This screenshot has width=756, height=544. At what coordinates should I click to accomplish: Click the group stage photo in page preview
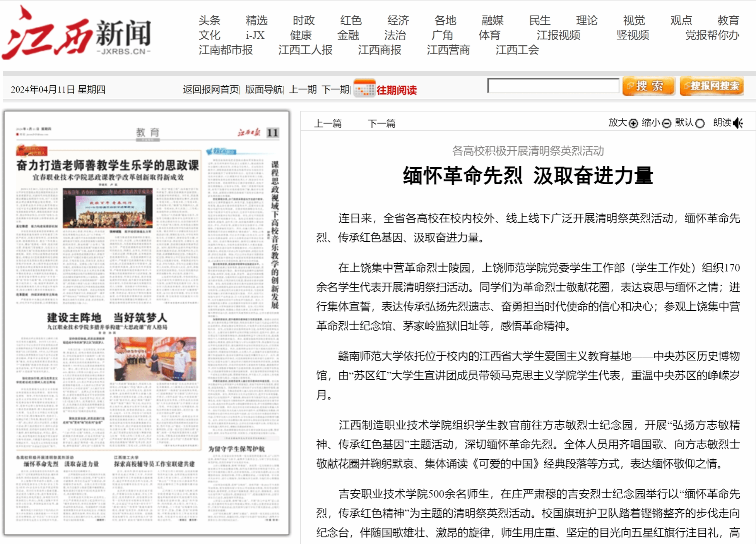point(108,208)
